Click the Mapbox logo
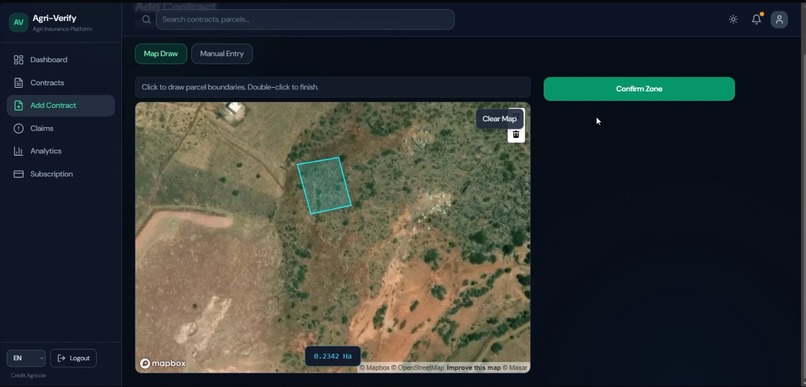Image resolution: width=806 pixels, height=387 pixels. pyautogui.click(x=162, y=363)
